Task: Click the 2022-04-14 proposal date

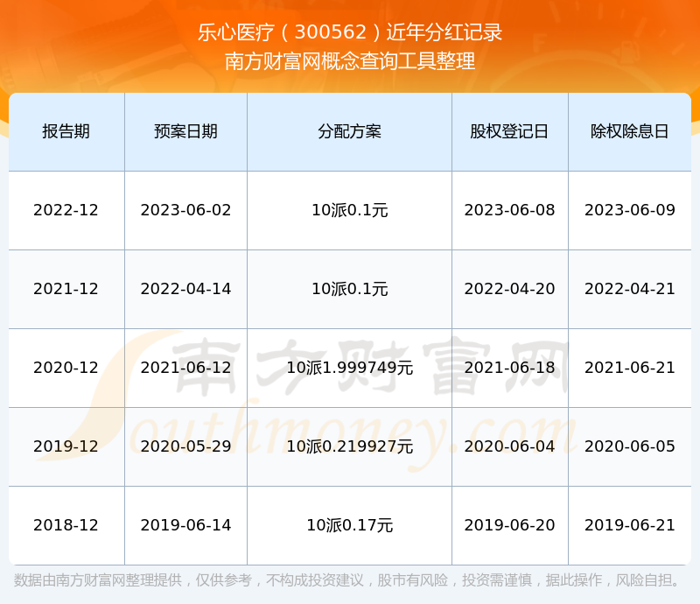Action: (185, 289)
